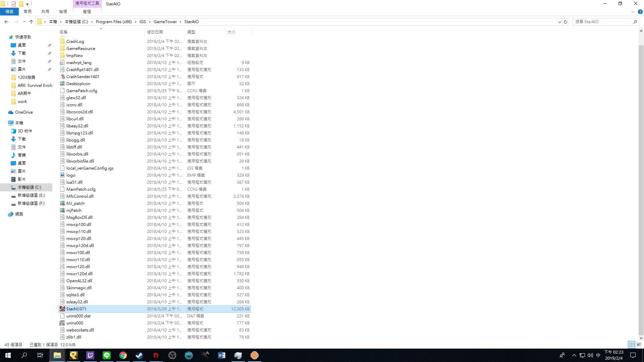Screen dimensions: 644x362
Task: Open the Quick Access Toolbar customize dropdown
Action: 27,4
